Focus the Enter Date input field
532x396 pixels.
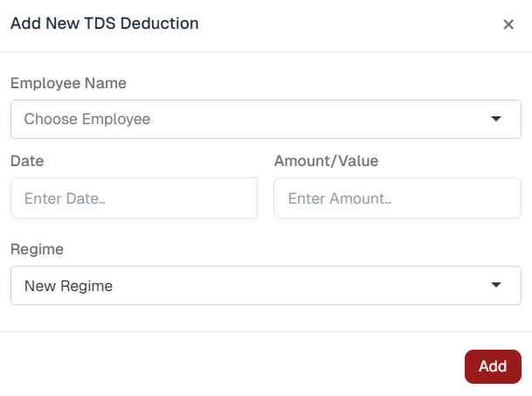(x=134, y=198)
